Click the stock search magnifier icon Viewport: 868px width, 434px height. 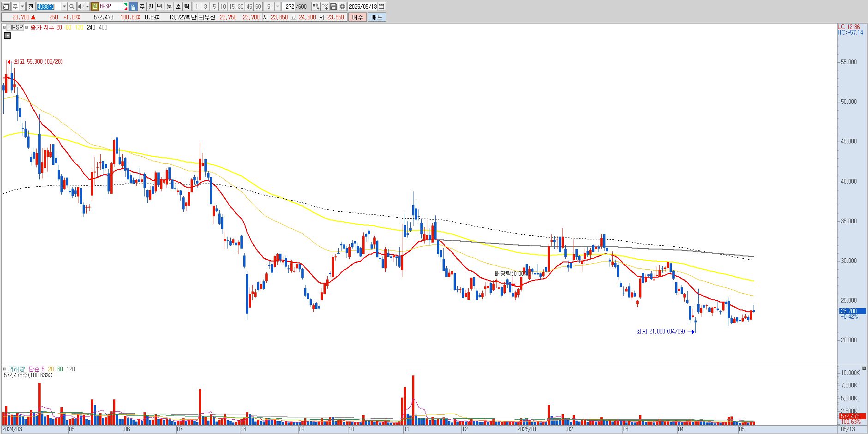[72, 6]
